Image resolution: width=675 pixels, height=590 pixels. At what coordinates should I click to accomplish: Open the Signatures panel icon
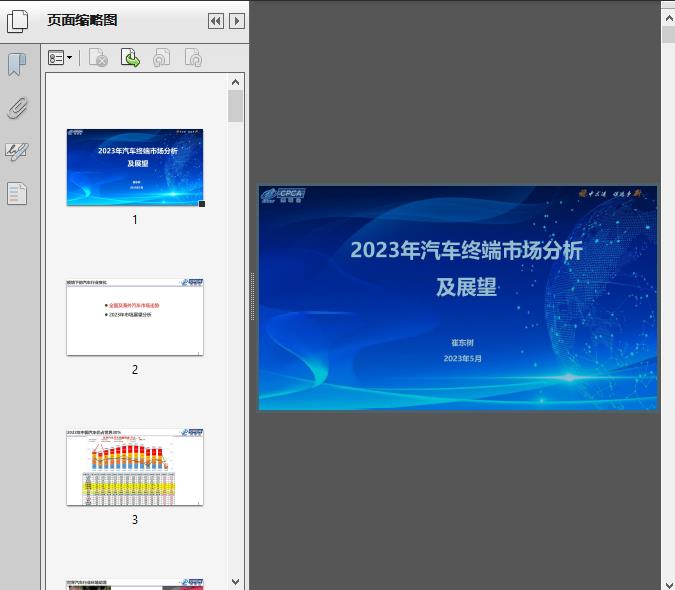coord(17,151)
